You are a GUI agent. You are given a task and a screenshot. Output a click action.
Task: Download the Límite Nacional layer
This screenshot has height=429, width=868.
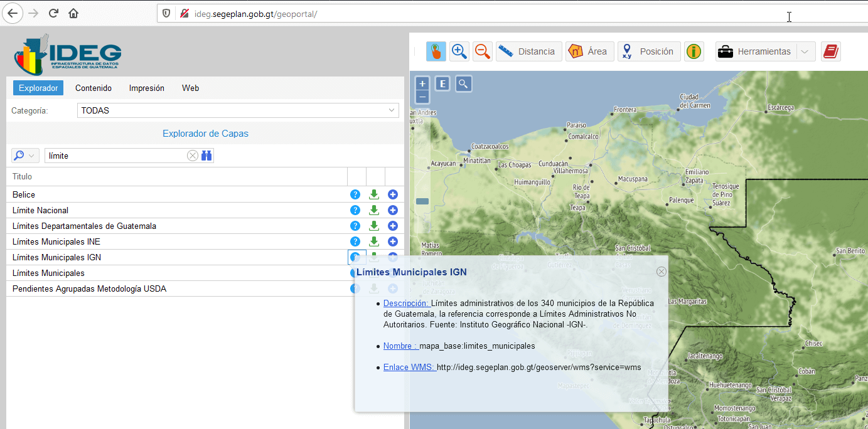[x=374, y=210]
